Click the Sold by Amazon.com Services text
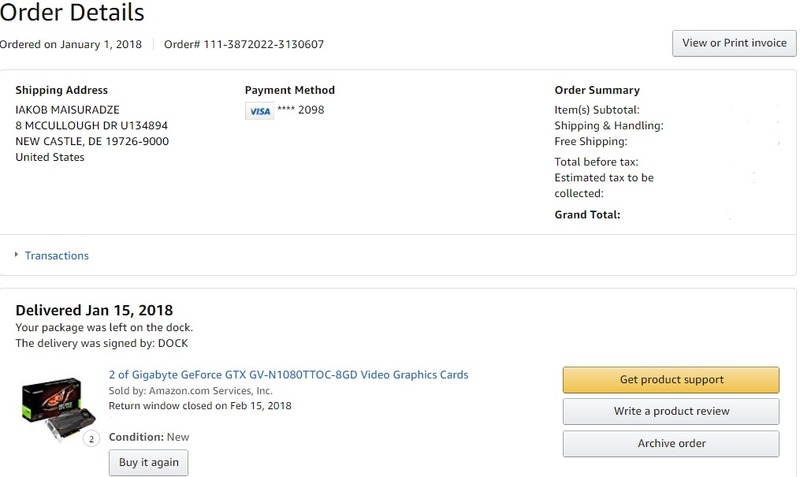 pos(190,391)
